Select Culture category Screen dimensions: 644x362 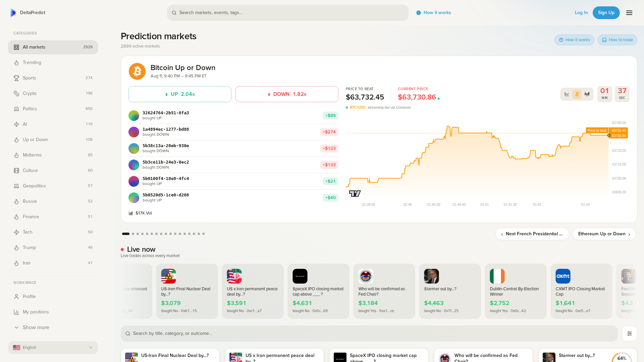(53, 171)
